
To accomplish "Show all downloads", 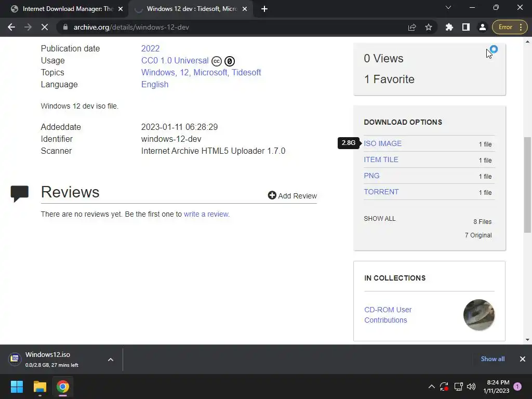I will (493, 359).
